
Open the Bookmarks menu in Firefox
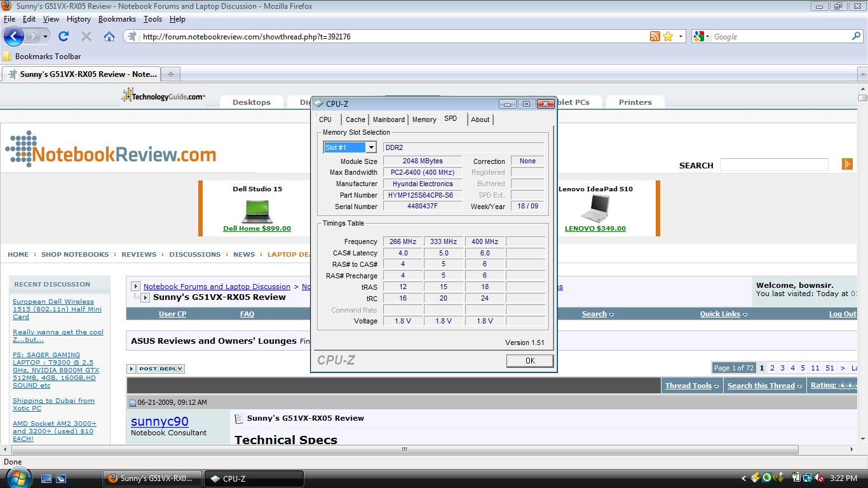tap(117, 19)
